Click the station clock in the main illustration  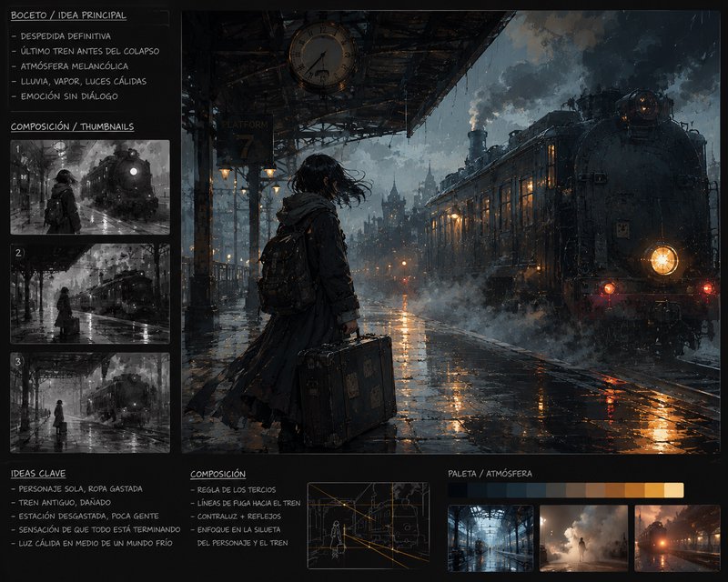(x=323, y=56)
